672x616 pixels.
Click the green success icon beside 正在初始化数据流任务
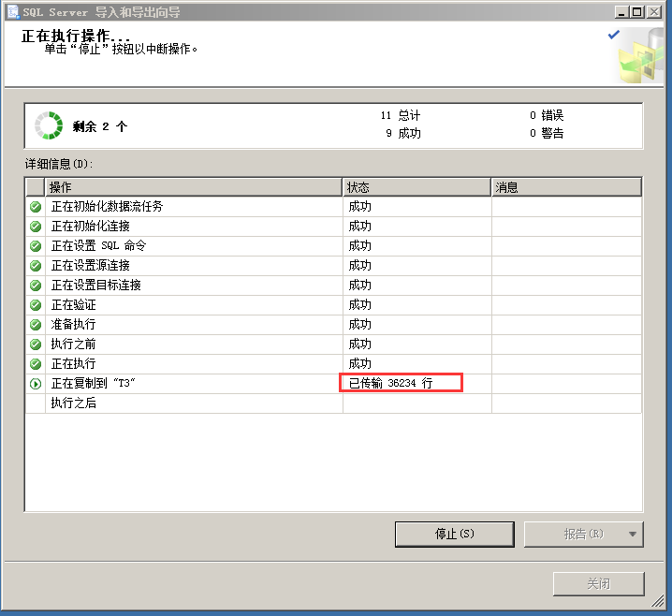(x=36, y=207)
